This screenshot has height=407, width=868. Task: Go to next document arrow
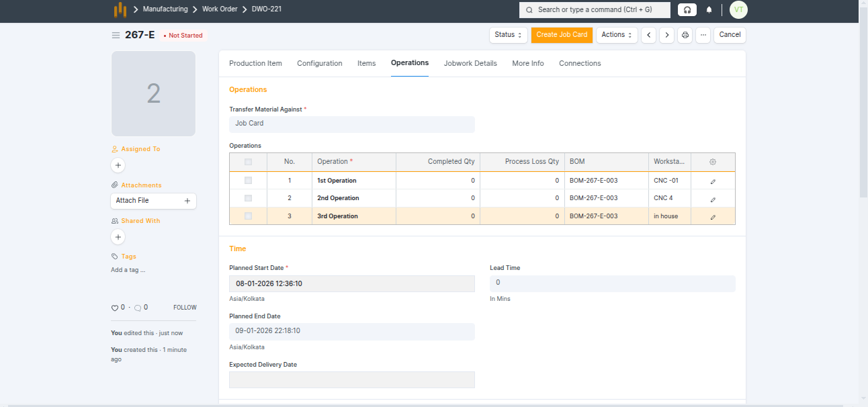click(666, 35)
